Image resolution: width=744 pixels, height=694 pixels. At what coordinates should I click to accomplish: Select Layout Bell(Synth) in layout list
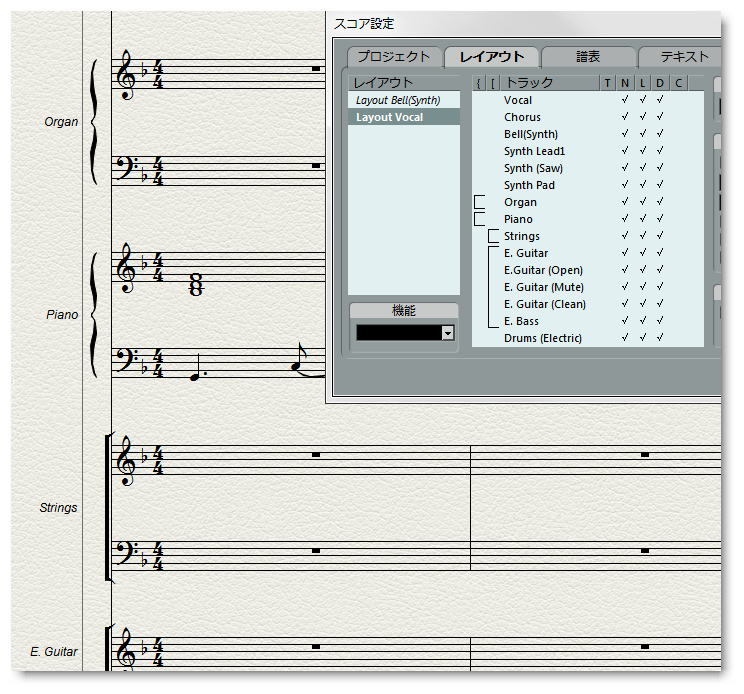[404, 100]
